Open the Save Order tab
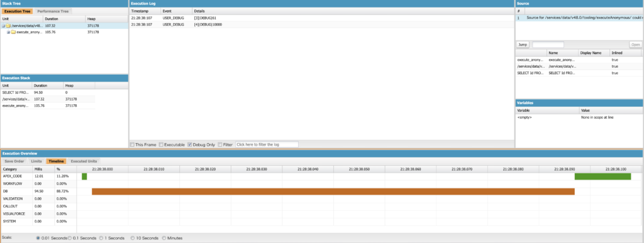This screenshot has height=243, width=644. pyautogui.click(x=14, y=161)
